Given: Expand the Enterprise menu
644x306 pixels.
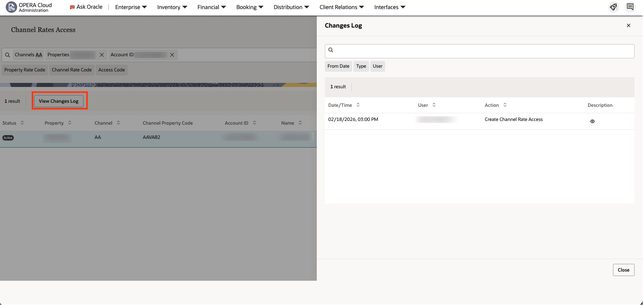Looking at the screenshot, I should (131, 7).
